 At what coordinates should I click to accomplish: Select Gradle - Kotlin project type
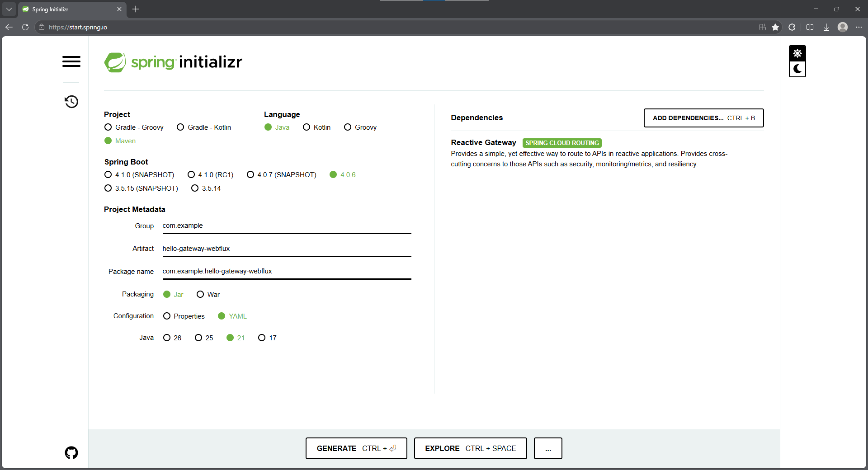(x=204, y=127)
